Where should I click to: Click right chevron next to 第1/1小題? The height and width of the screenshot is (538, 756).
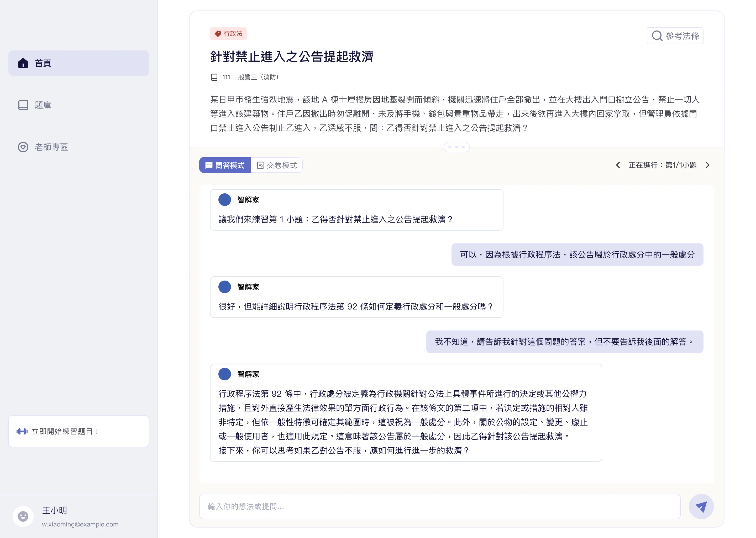point(708,165)
